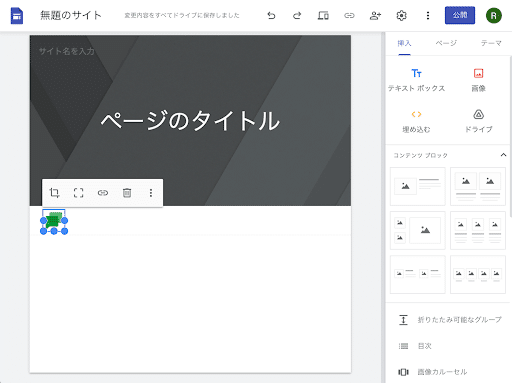Screen dimensions: 512x383
Task: Switch to the ページ tab
Action: click(x=446, y=43)
